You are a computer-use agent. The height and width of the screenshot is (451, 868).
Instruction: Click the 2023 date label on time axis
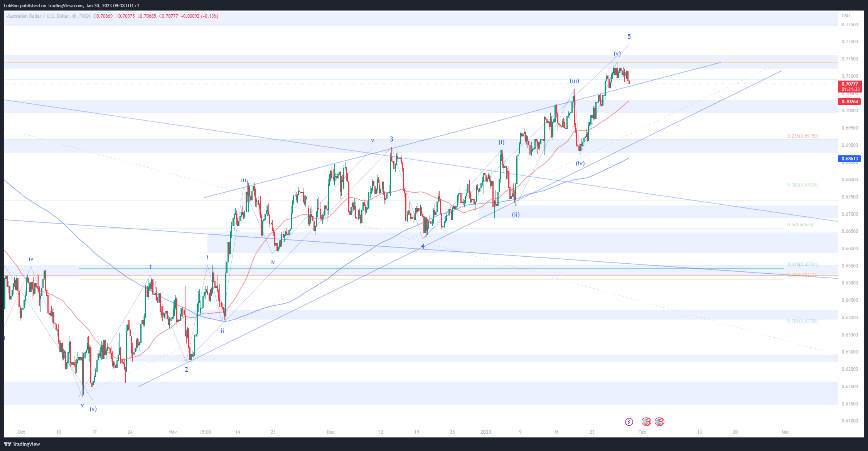click(485, 432)
